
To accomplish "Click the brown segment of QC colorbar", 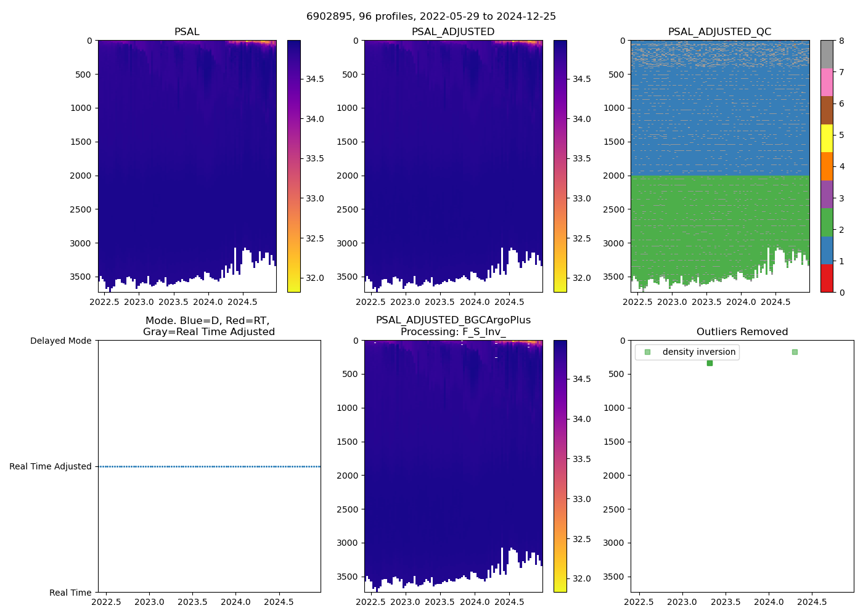I will click(827, 110).
